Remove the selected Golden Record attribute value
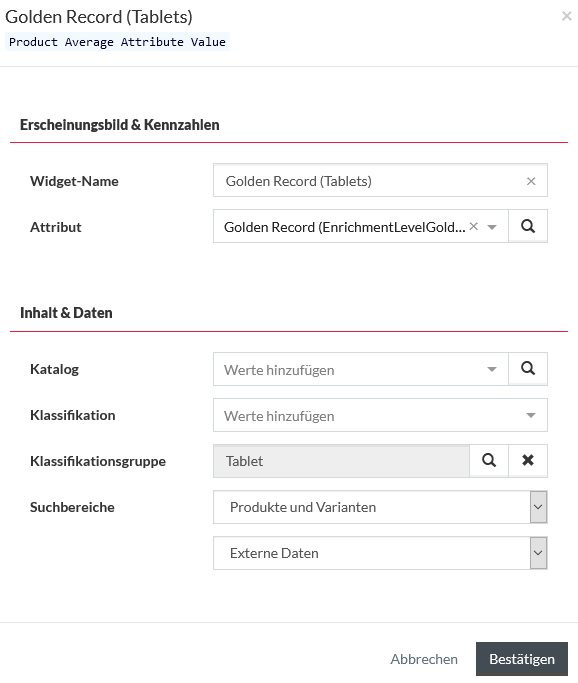Image resolution: width=578 pixels, height=683 pixels. point(473,227)
